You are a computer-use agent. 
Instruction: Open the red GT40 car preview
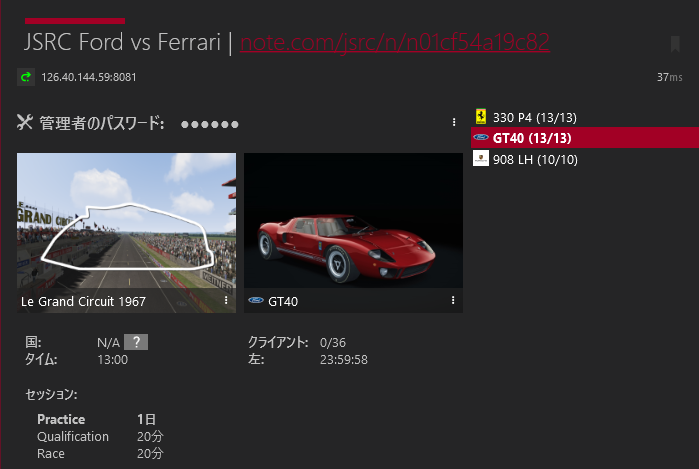(x=354, y=221)
